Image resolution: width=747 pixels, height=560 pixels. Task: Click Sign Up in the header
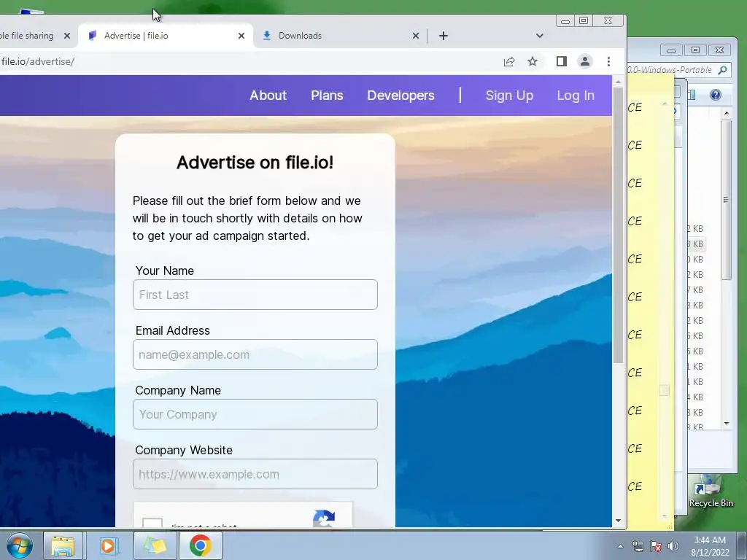coord(509,96)
